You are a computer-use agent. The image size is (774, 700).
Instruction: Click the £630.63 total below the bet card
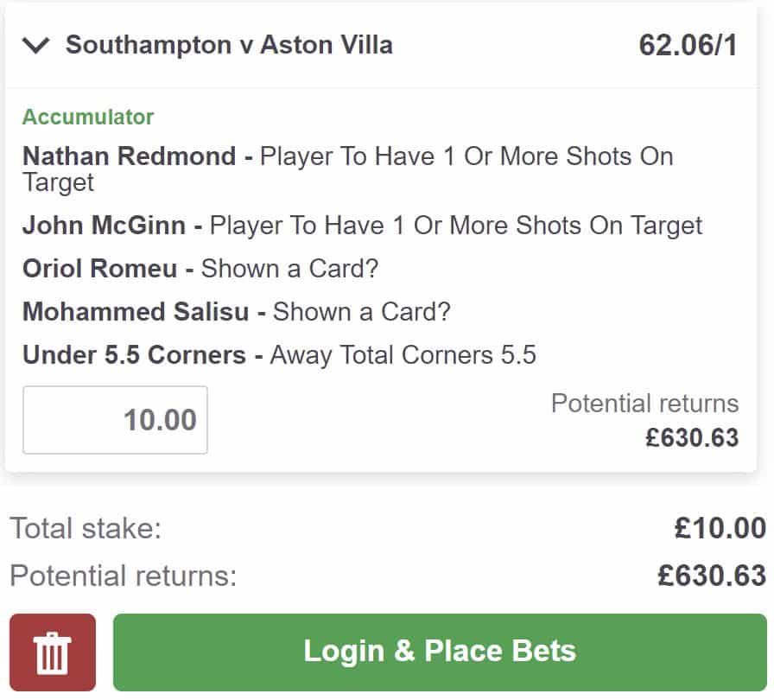point(711,576)
